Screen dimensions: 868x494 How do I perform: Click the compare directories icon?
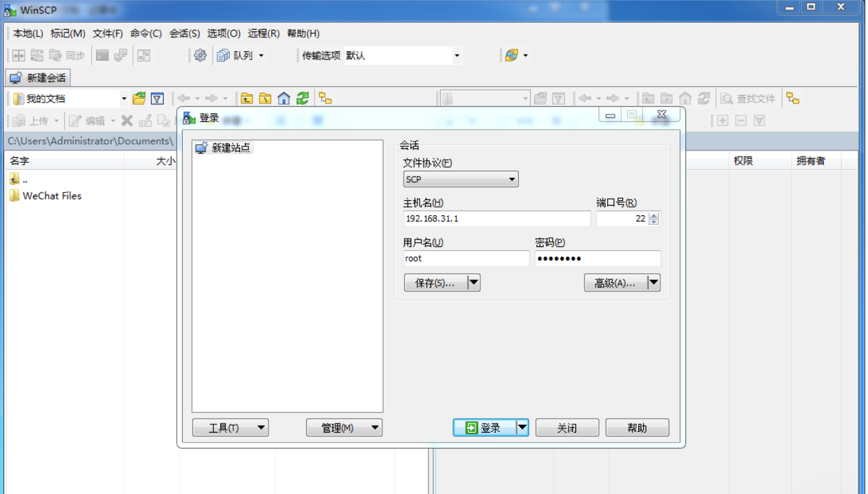pyautogui.click(x=19, y=56)
